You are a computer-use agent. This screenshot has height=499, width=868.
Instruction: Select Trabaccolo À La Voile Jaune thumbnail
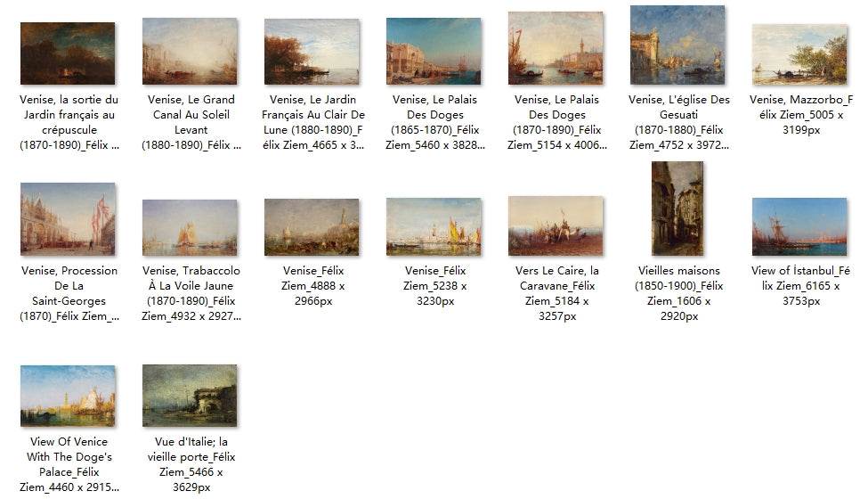190,228
